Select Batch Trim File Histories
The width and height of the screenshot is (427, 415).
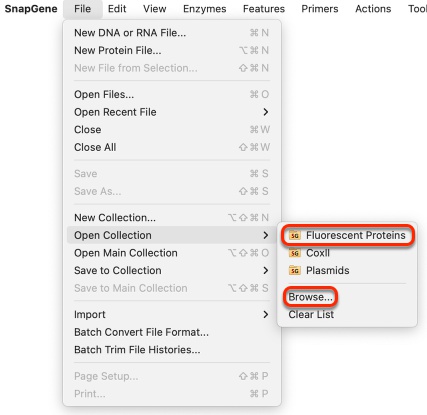tap(171, 350)
